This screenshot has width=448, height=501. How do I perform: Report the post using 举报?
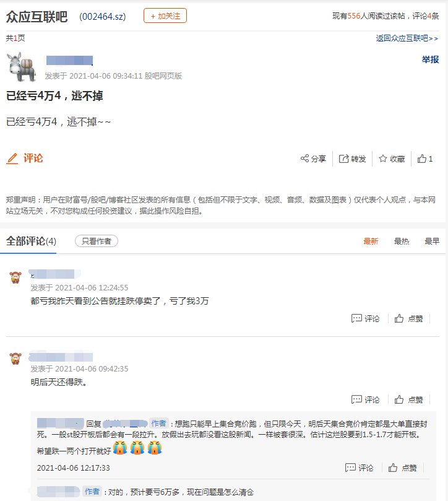point(430,59)
